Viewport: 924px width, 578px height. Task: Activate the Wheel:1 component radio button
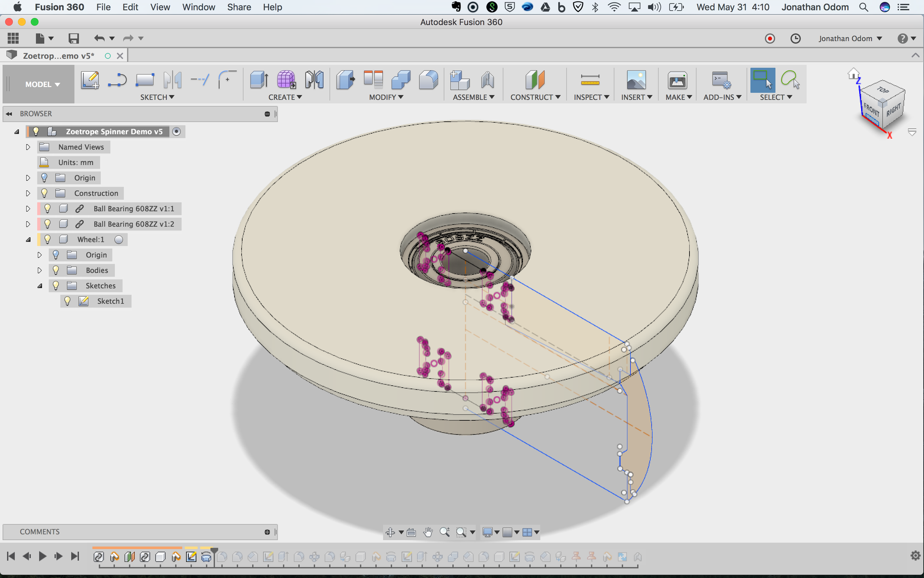(x=119, y=239)
